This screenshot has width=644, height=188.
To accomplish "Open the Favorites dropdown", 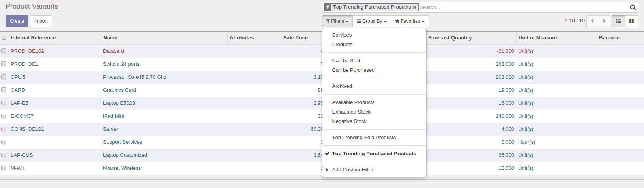I will point(410,21).
